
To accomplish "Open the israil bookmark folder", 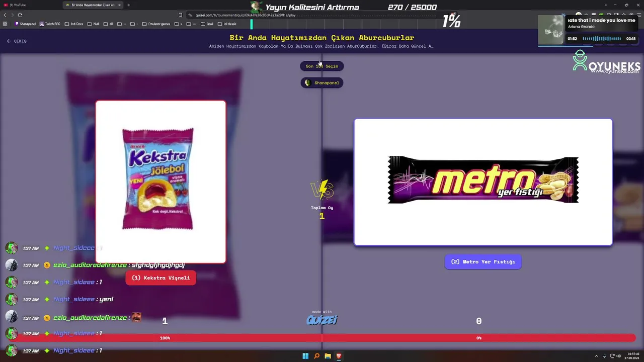I will coord(207,24).
